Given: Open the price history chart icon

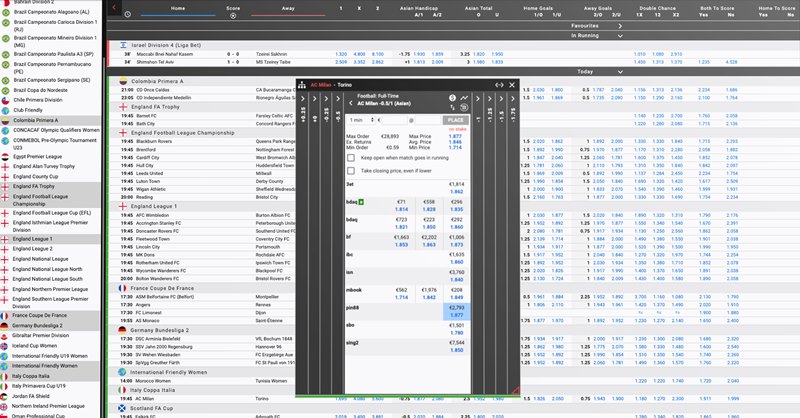Looking at the screenshot, I should 465,97.
